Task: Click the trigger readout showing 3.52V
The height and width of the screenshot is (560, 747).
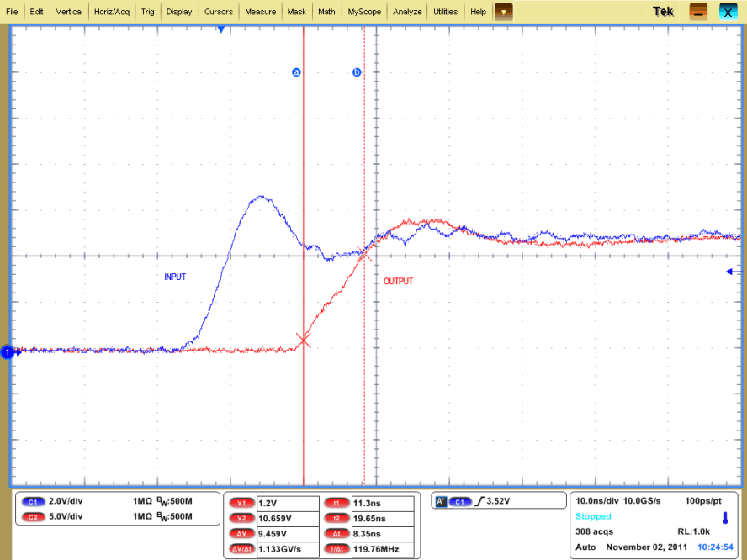Action: coord(497,501)
